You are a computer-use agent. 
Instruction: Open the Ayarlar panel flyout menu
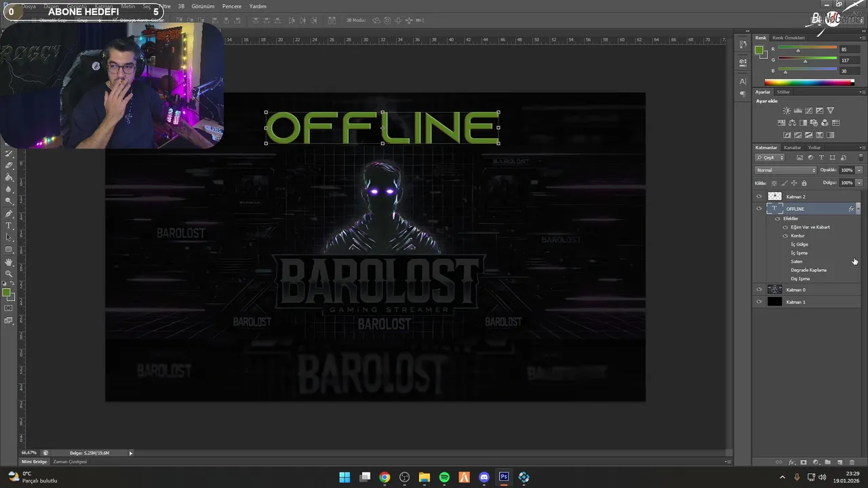(861, 92)
